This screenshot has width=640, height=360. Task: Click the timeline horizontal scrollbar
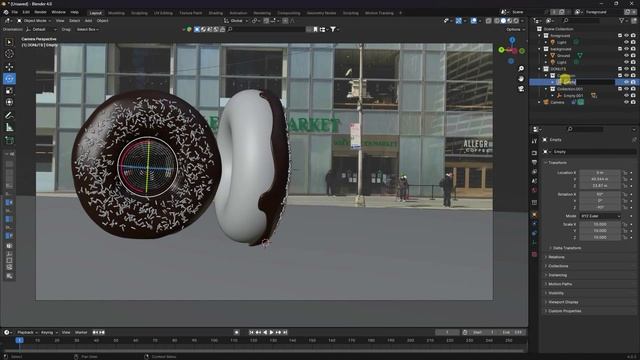[264, 351]
